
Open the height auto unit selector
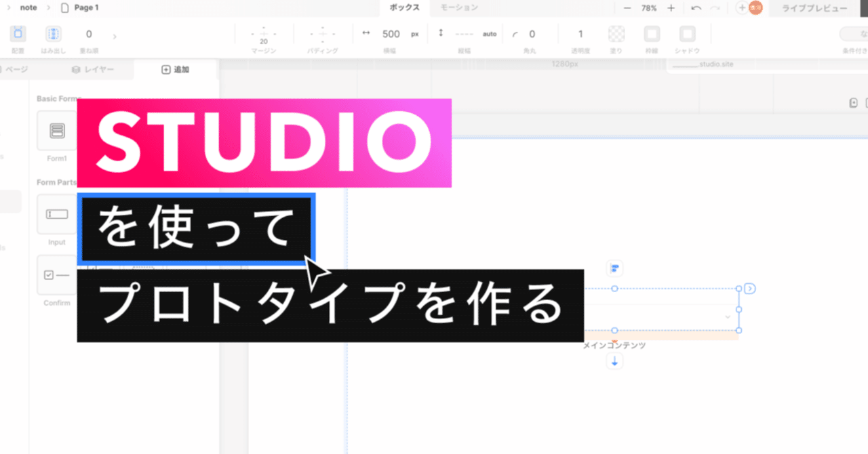[x=490, y=34]
